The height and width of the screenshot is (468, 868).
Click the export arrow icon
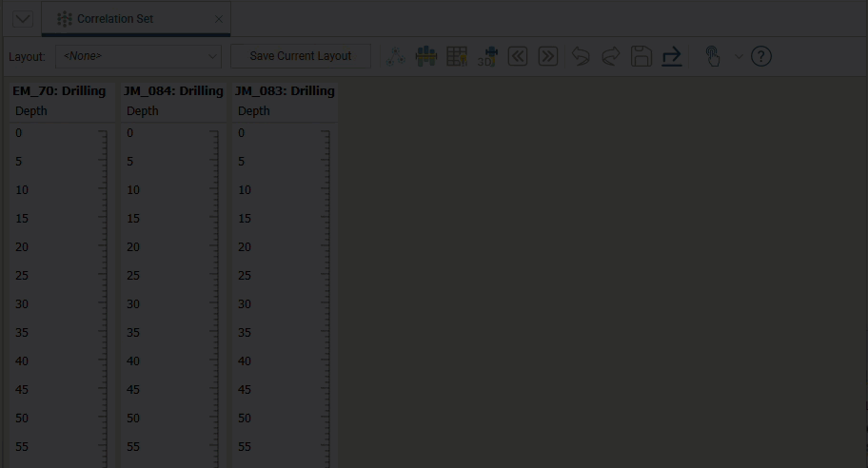point(672,56)
